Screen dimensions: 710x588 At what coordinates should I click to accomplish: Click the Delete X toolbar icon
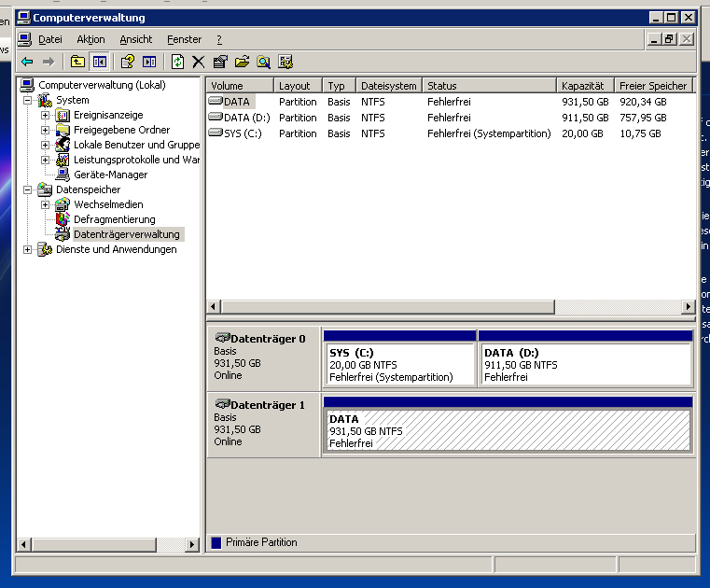(199, 62)
